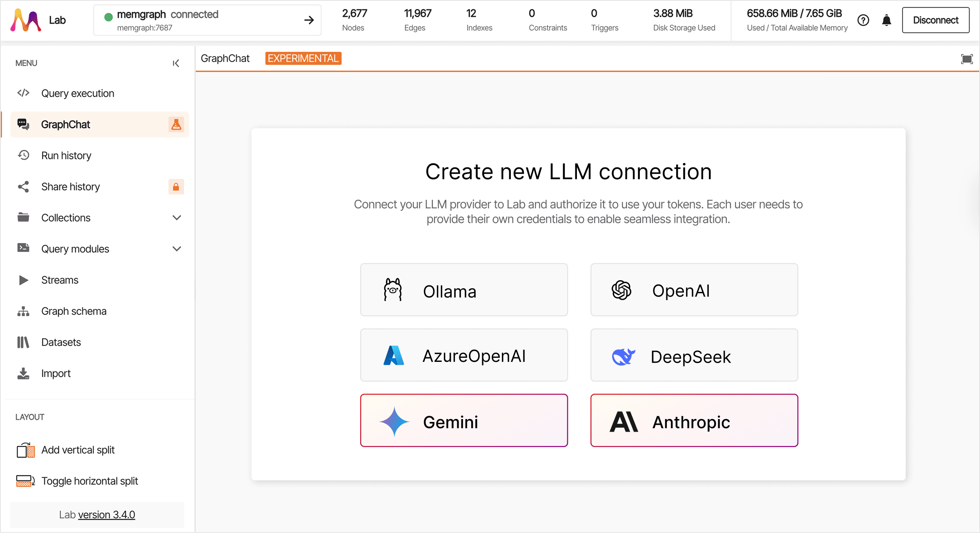This screenshot has width=980, height=533.
Task: Click the Collections folder icon
Action: tap(23, 217)
